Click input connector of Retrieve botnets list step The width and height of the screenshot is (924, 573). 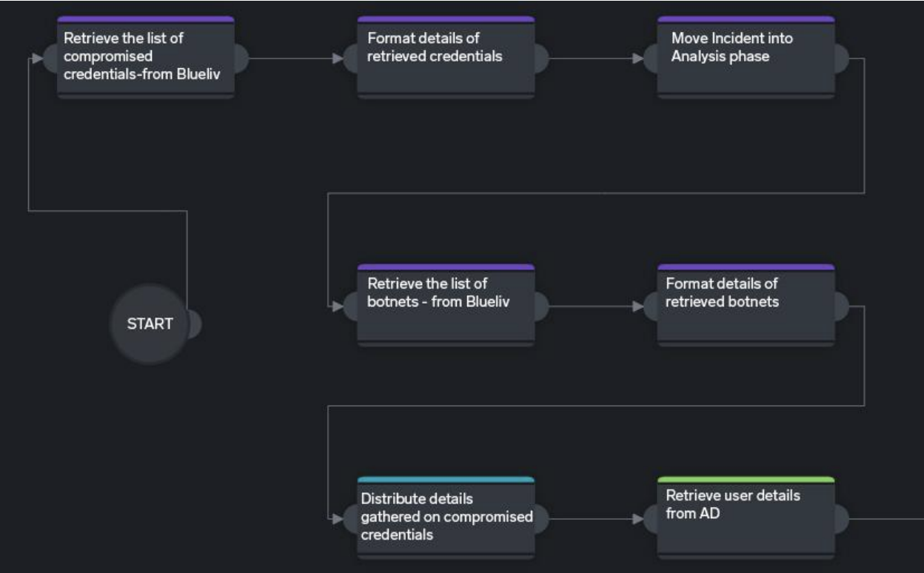coord(349,306)
